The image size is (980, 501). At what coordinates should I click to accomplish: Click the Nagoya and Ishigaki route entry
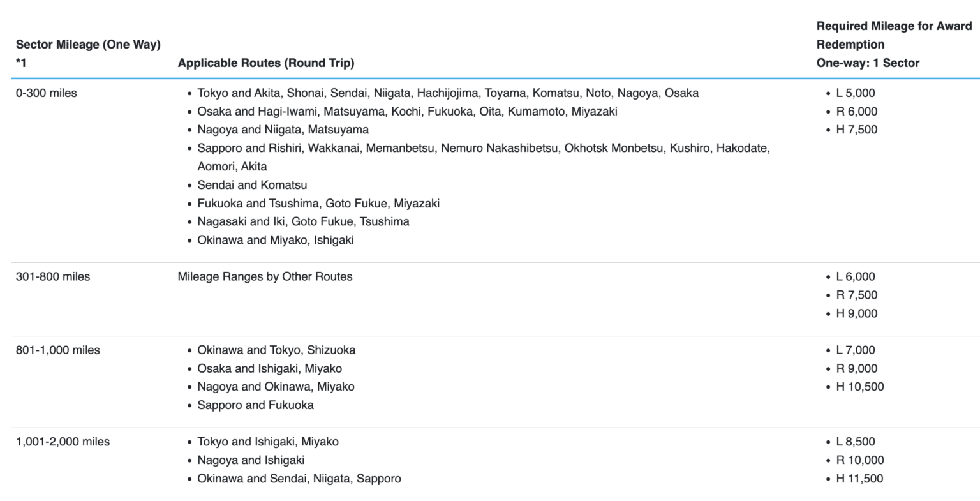[x=251, y=460]
